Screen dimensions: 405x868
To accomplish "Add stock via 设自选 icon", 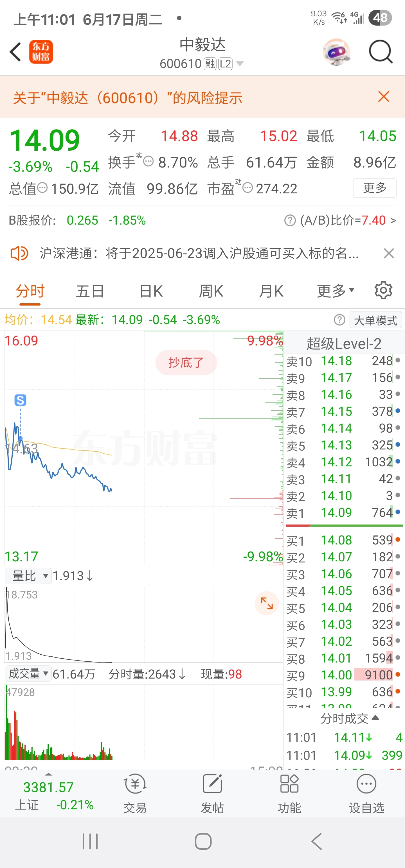I will (x=366, y=793).
